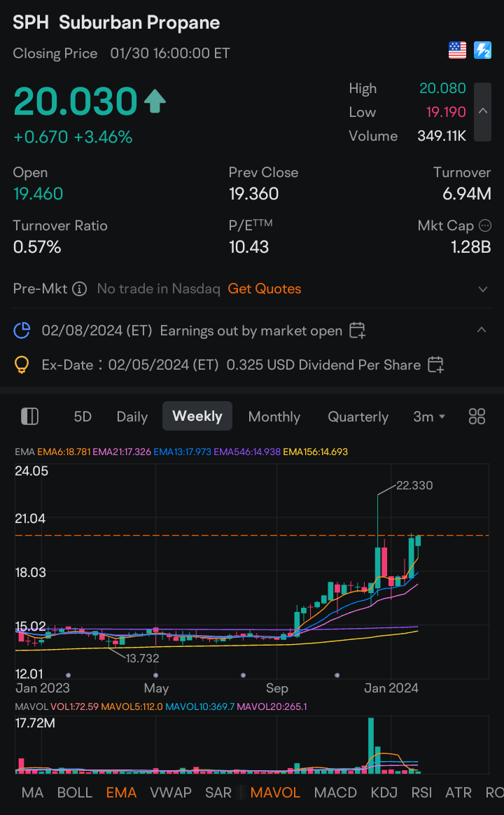
Task: Collapse the earnings events section
Action: point(482,330)
